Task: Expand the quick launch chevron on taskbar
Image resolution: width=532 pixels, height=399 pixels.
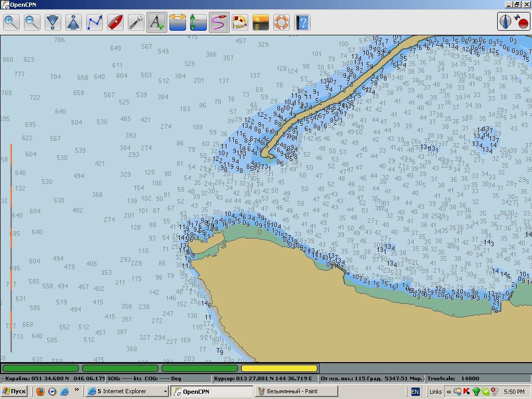Action: point(77,390)
